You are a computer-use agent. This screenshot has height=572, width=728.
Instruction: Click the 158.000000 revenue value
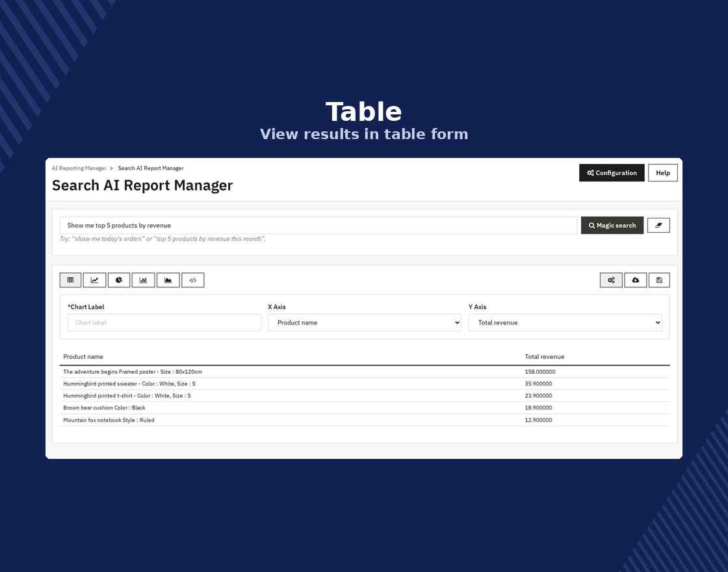540,372
